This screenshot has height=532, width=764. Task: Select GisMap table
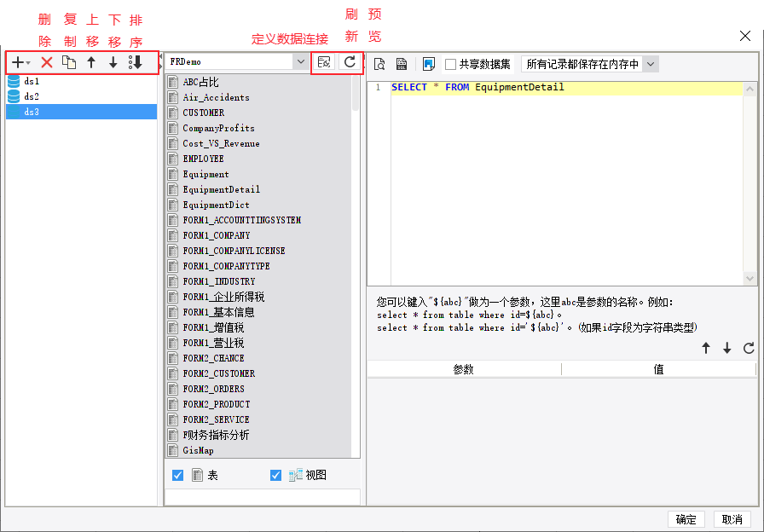pos(258,450)
